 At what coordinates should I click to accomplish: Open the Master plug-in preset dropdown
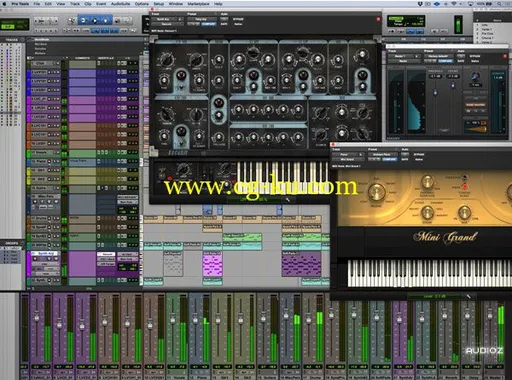438,56
